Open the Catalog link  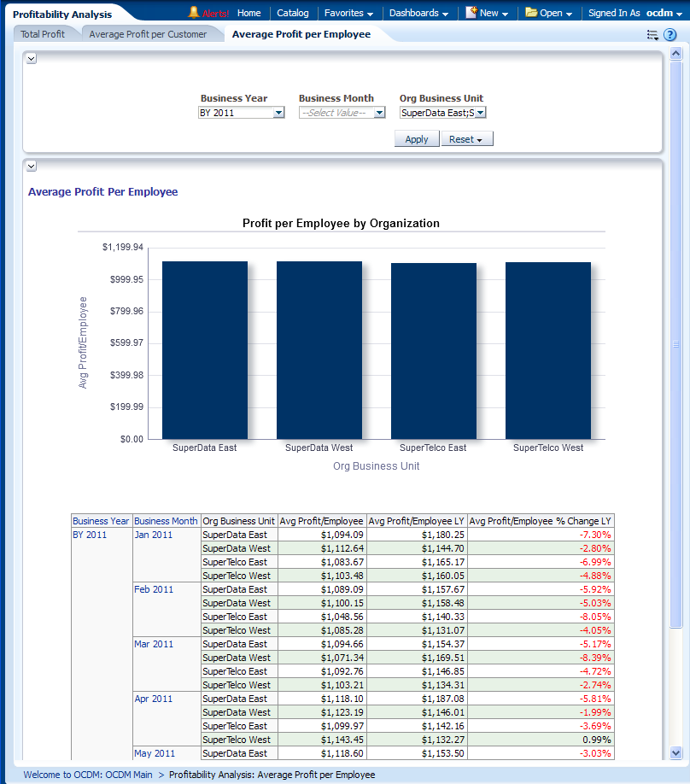293,13
